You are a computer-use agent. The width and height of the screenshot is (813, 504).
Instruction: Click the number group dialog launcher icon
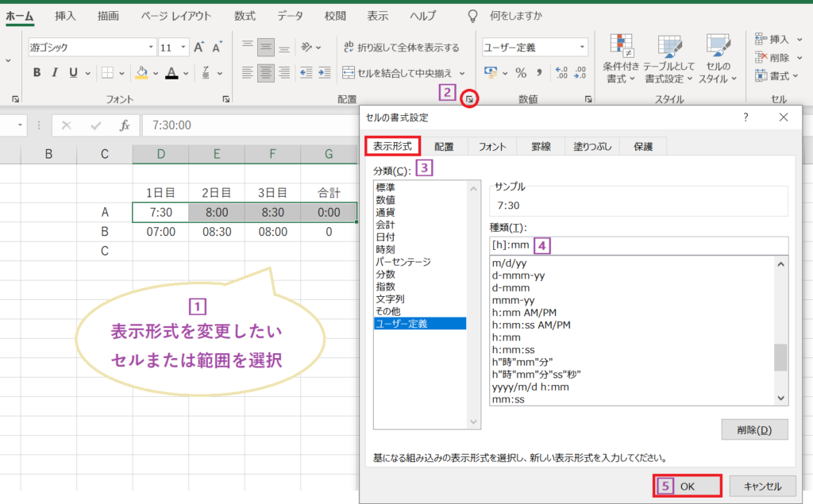pos(588,99)
